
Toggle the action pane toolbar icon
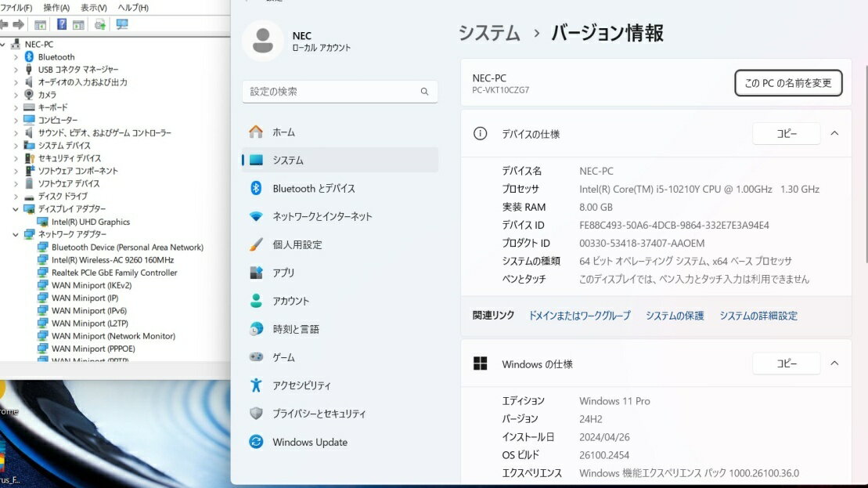pos(78,24)
